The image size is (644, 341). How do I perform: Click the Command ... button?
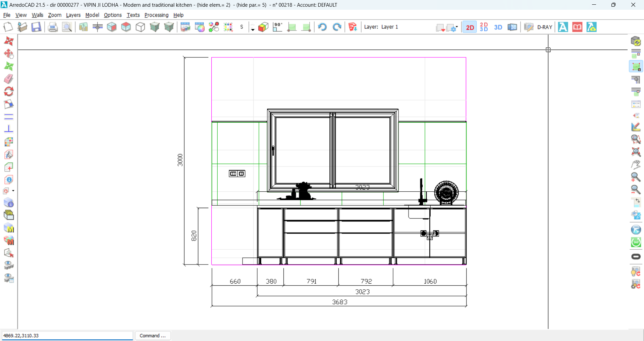click(153, 336)
